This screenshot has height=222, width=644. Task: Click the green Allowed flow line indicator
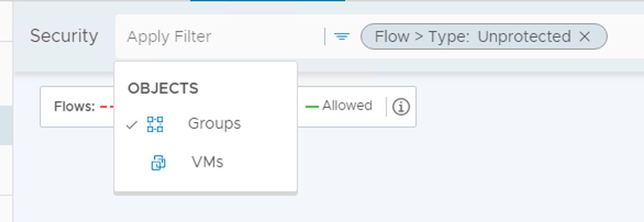312,106
